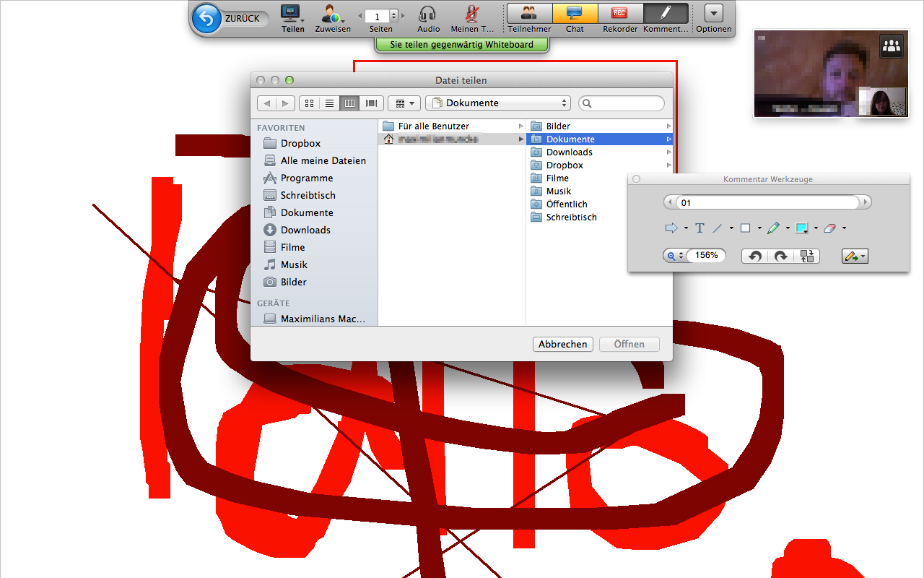Viewport: 924px width, 578px height.
Task: Click the redo arrow in the comment tools
Action: pos(780,256)
